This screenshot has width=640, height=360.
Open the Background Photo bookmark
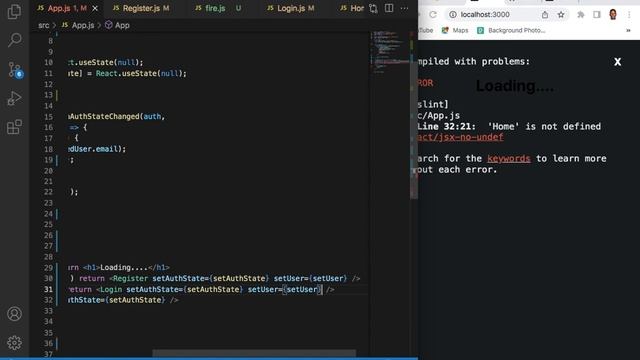tap(511, 31)
